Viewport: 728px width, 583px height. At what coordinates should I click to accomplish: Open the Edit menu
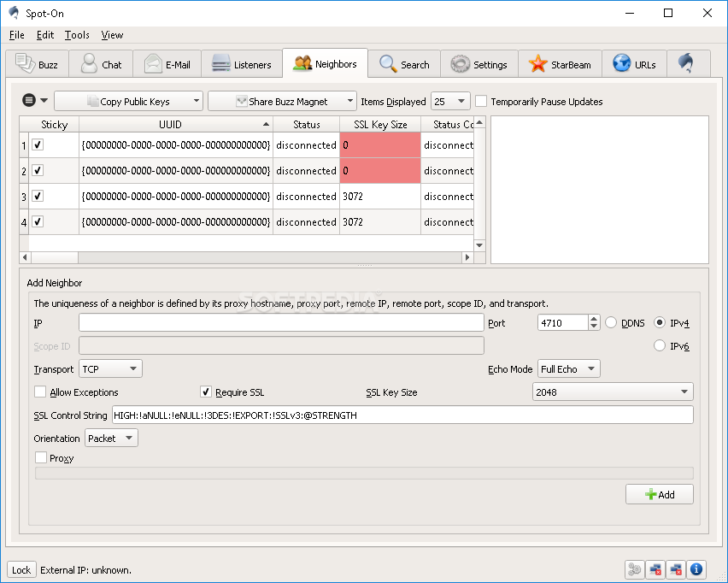[x=45, y=35]
